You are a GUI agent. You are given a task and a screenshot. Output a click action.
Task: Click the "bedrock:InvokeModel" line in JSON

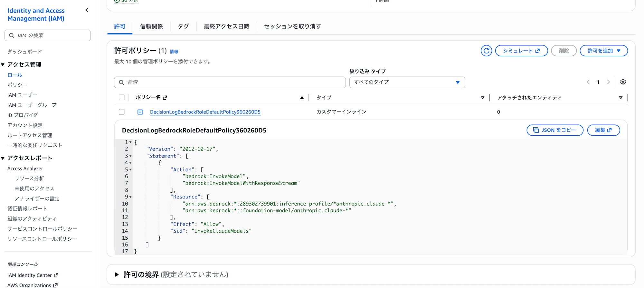215,176
